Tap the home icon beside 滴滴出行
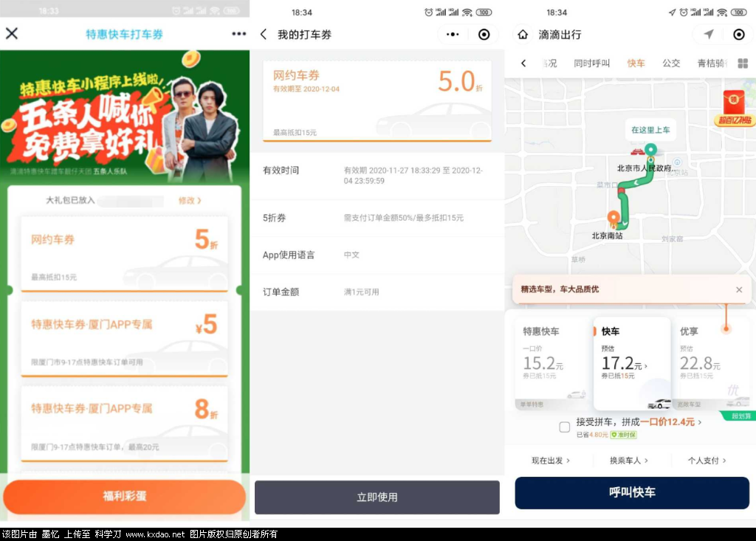756x541 pixels. coord(523,34)
